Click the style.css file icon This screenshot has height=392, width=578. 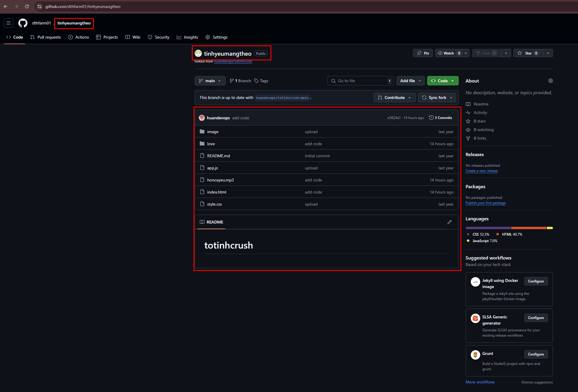click(202, 204)
